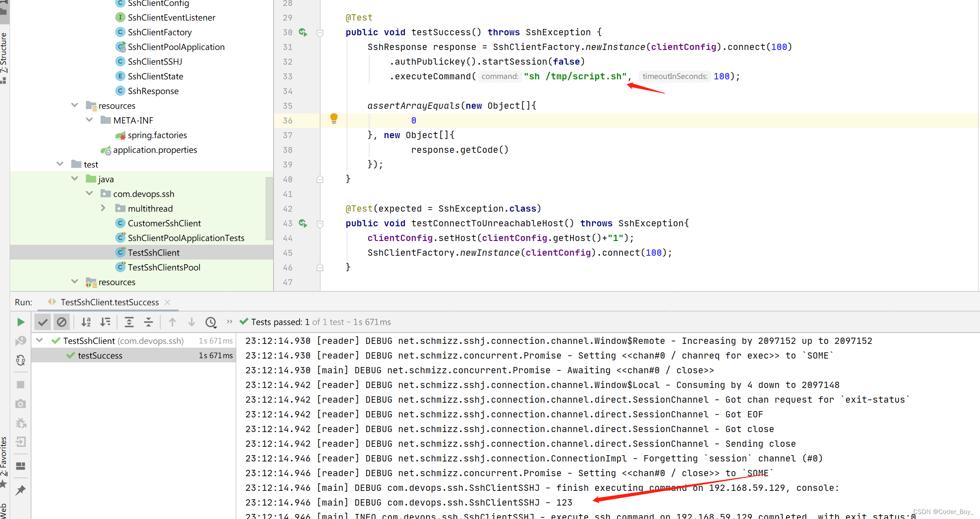
Task: Open test history clock dropdown
Action: pyautogui.click(x=211, y=322)
